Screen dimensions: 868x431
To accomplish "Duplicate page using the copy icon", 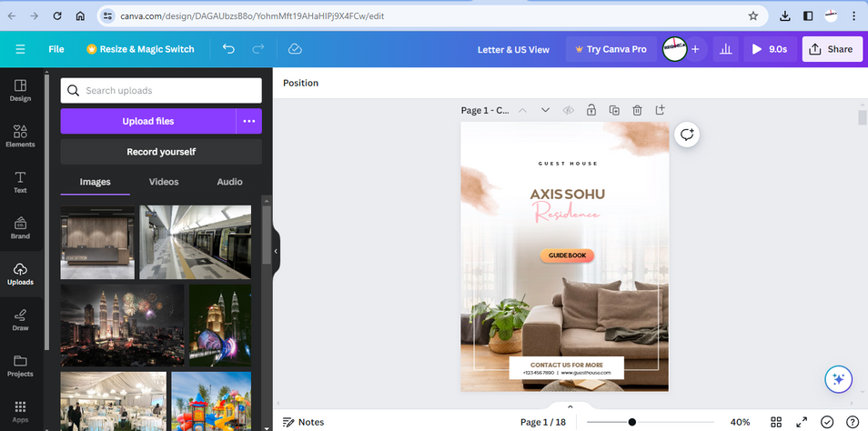I will (614, 110).
